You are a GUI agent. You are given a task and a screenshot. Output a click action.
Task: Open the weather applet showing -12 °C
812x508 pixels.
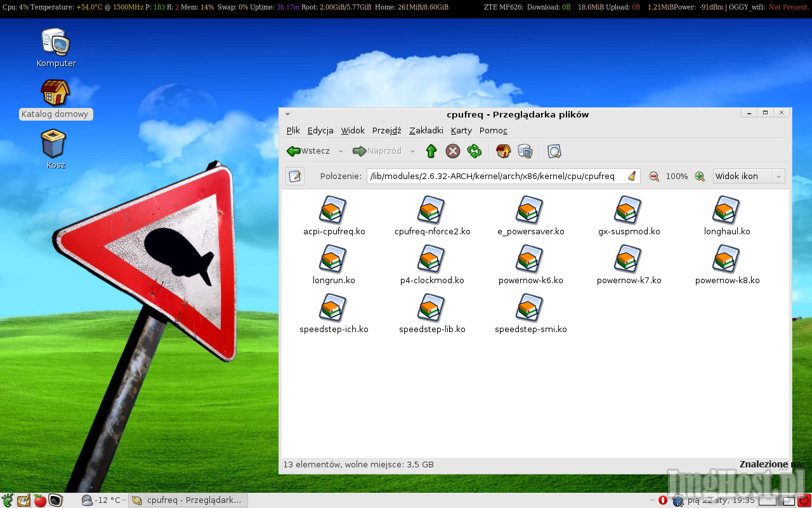click(101, 500)
